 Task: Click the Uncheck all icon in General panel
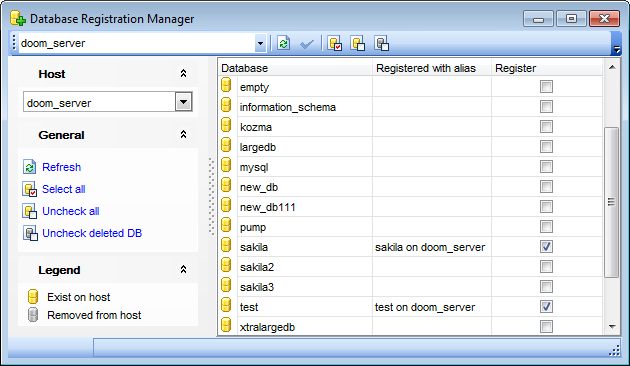coord(30,211)
